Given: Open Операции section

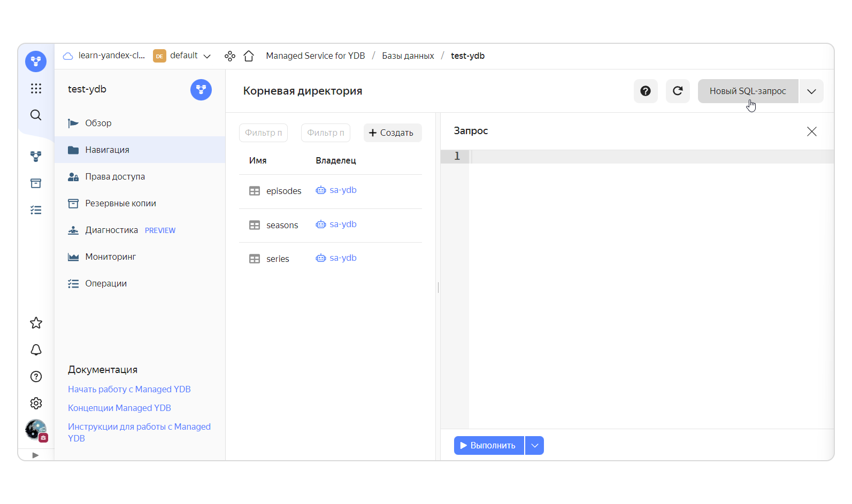Looking at the screenshot, I should (140, 283).
